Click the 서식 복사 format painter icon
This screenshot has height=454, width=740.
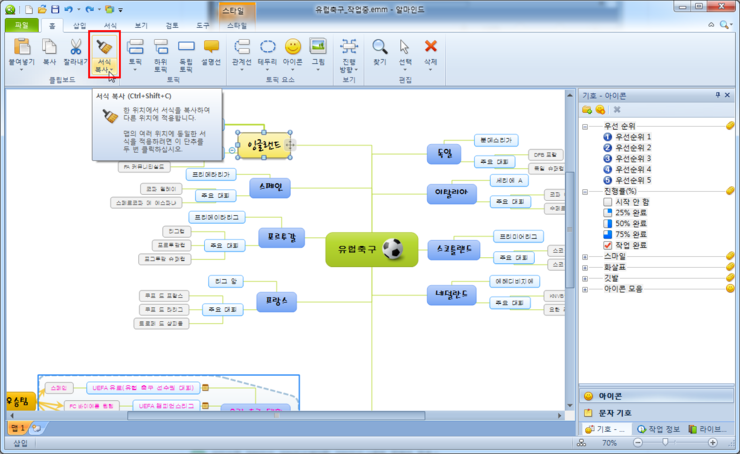coord(104,47)
